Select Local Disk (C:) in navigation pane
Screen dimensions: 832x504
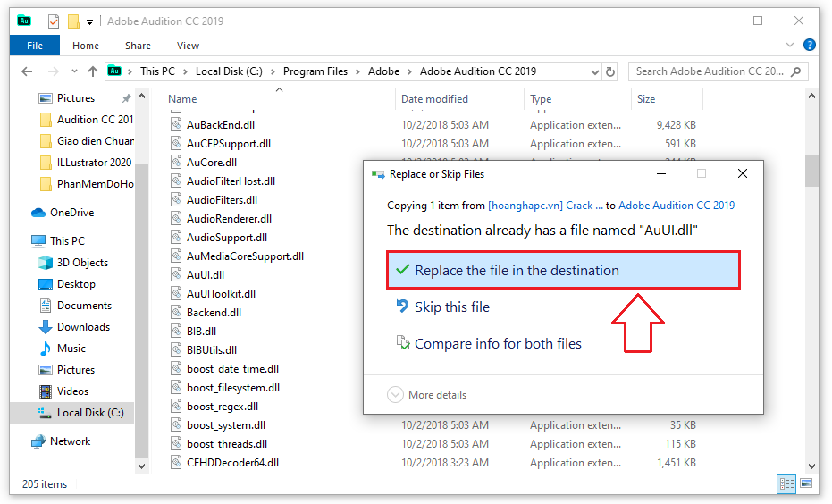pos(72,413)
